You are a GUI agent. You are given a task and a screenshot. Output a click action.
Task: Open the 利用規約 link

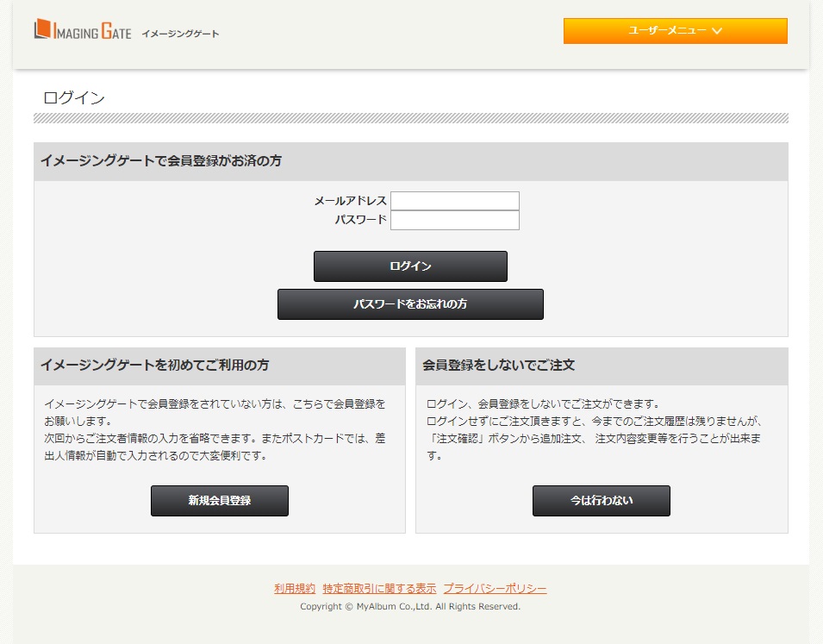(x=295, y=589)
